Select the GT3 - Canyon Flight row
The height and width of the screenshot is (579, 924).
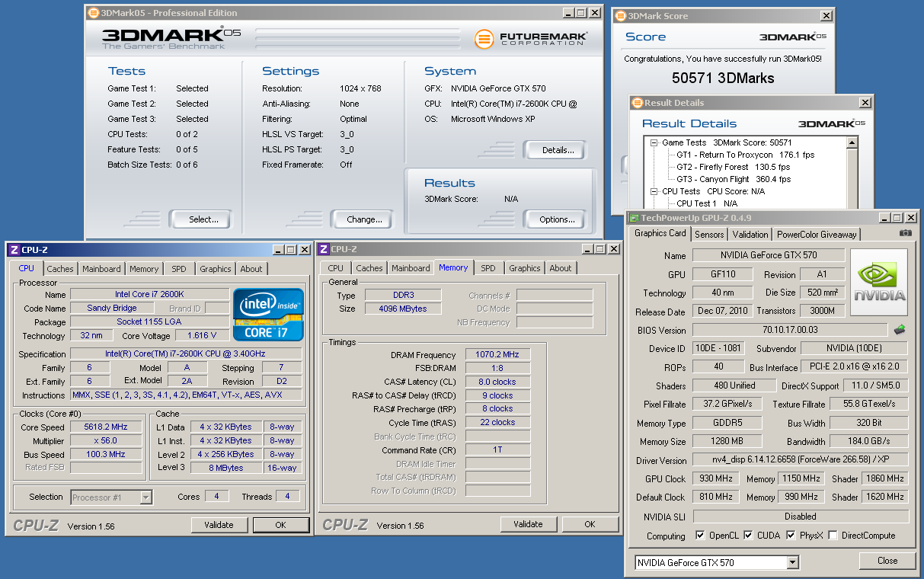pyautogui.click(x=734, y=179)
